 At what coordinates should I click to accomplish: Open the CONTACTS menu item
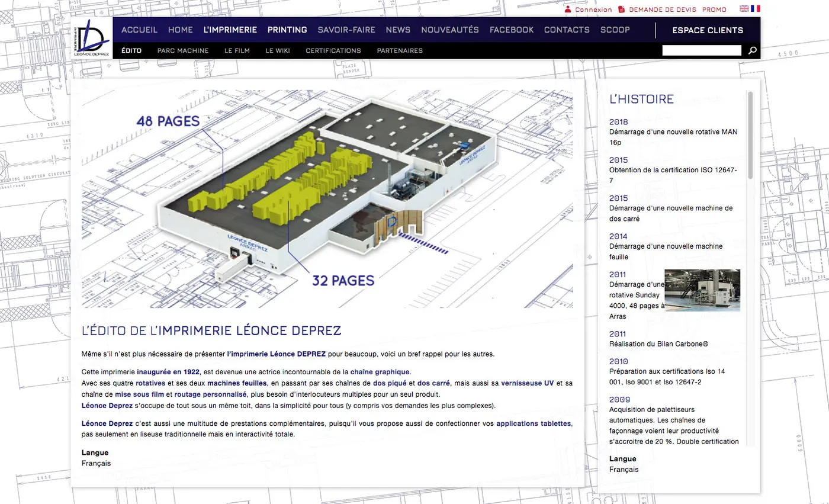click(x=567, y=30)
